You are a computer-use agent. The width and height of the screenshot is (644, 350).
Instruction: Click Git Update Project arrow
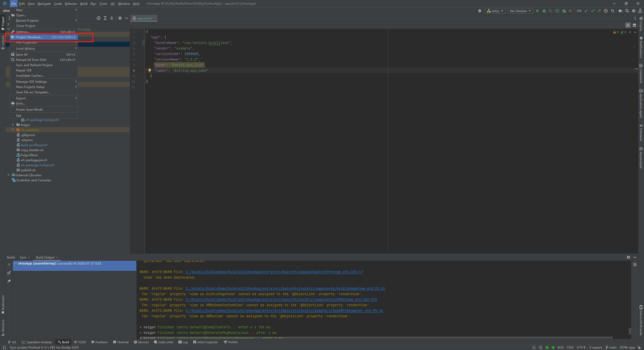586,11
